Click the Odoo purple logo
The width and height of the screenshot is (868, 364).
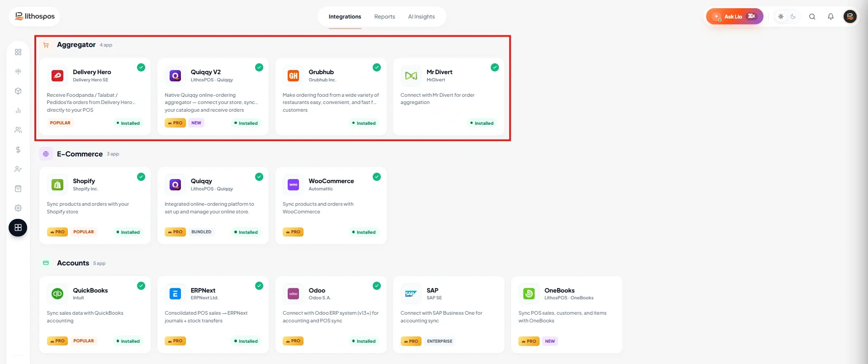pyautogui.click(x=293, y=293)
